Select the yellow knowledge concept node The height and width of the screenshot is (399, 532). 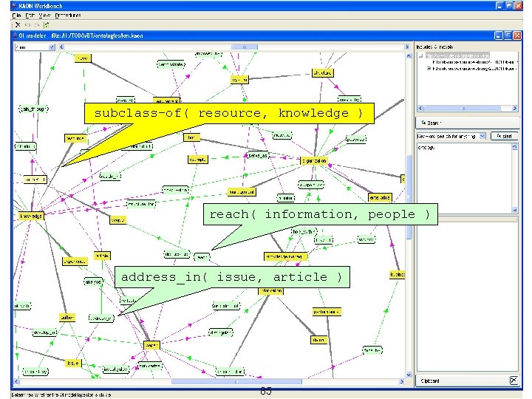tap(31, 216)
